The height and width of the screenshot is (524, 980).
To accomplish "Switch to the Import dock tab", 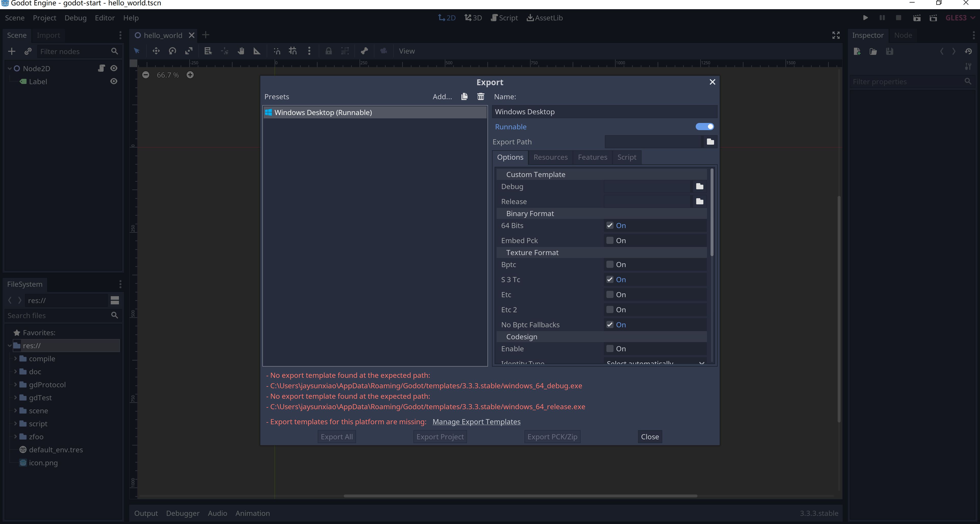I will (48, 35).
